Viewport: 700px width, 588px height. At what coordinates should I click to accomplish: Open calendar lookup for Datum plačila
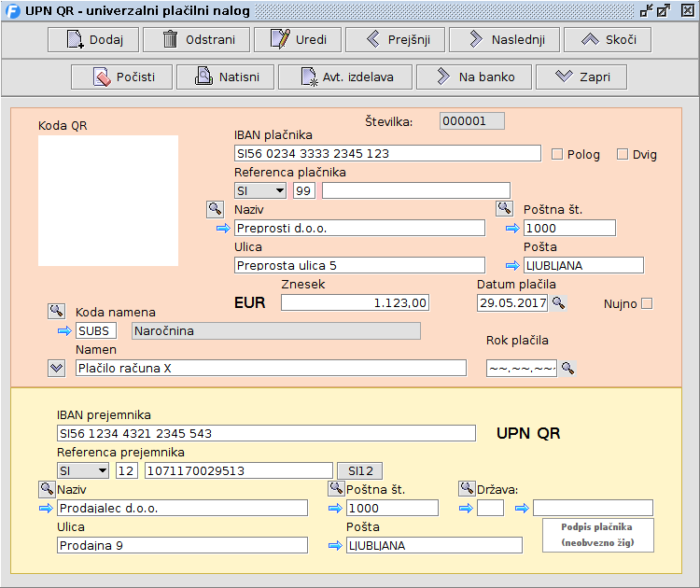(558, 302)
